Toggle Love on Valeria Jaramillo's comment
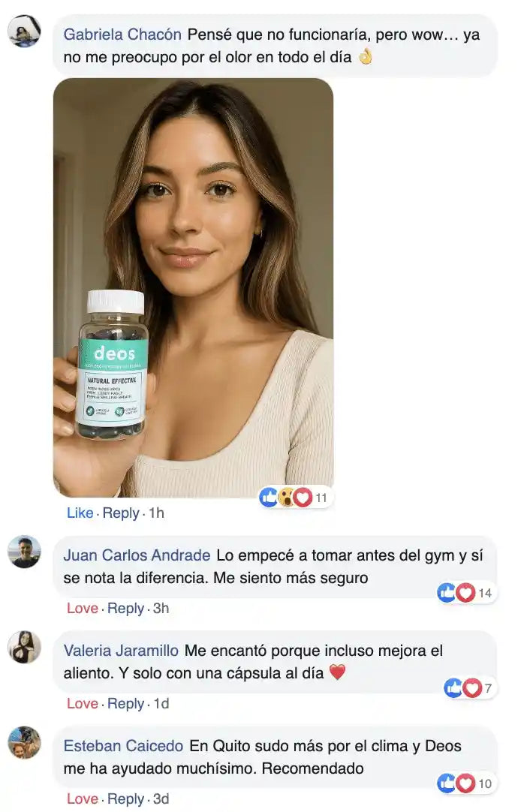Screen dimensions: 527x812 point(83,703)
